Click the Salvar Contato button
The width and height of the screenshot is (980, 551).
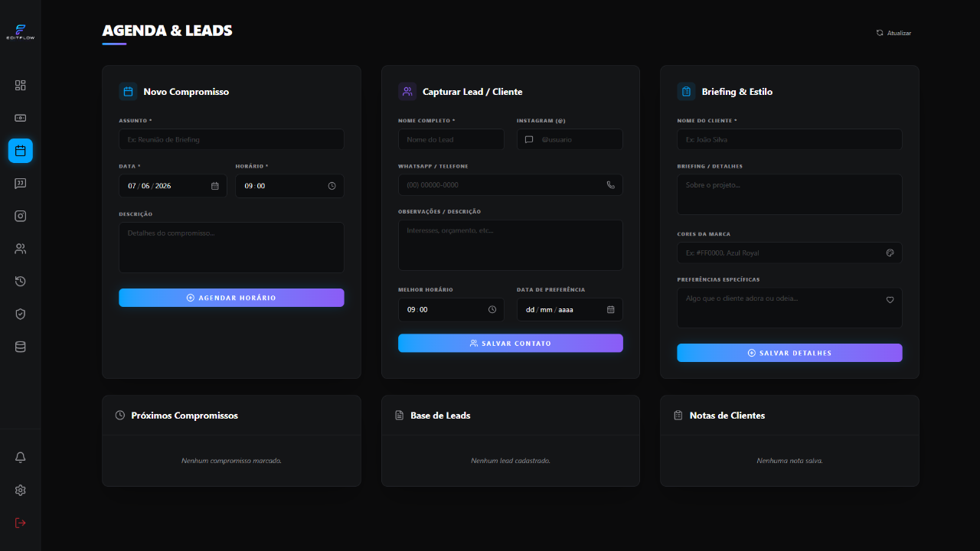click(x=511, y=344)
